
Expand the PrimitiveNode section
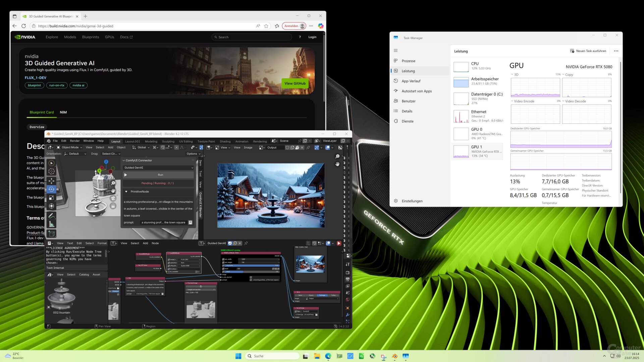[126, 192]
